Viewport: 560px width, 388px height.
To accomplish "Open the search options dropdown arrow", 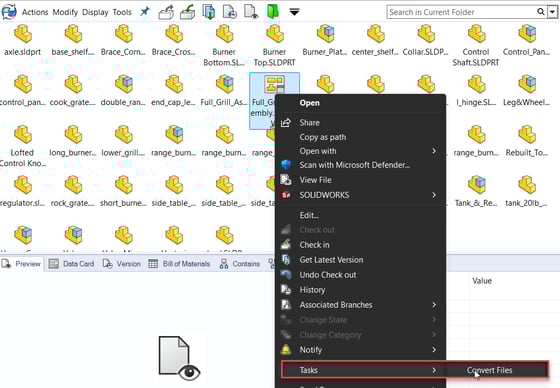I will click(552, 12).
